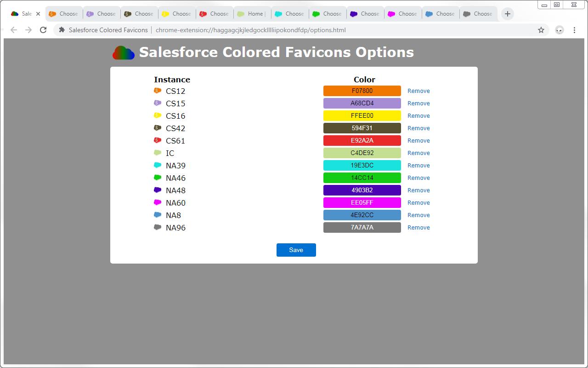The image size is (588, 368).
Task: Click the purple 4903B2 color swatch
Action: point(362,190)
